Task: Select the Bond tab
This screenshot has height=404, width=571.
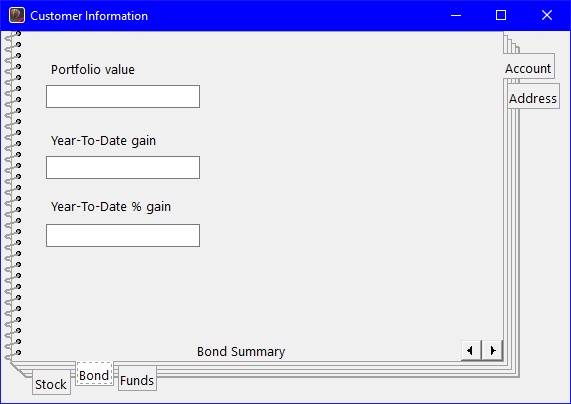Action: point(94,373)
